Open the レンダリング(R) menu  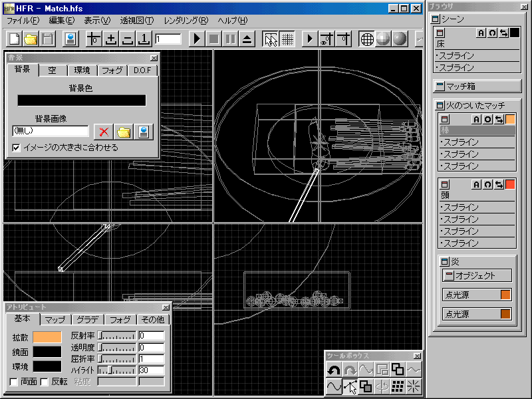coord(186,21)
